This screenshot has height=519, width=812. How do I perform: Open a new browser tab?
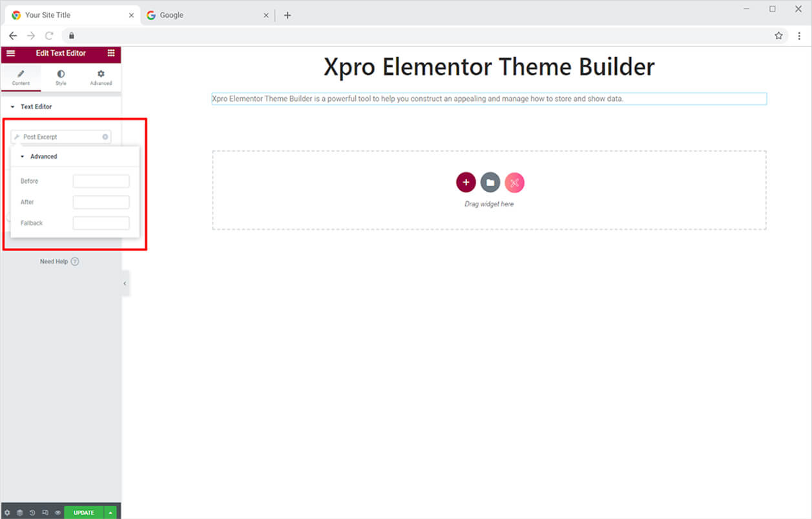tap(287, 15)
